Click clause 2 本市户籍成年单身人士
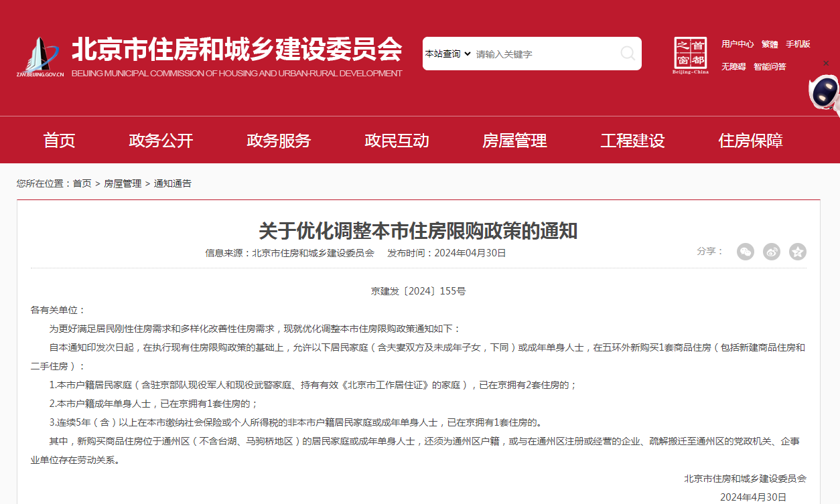The image size is (840, 504). [153, 404]
